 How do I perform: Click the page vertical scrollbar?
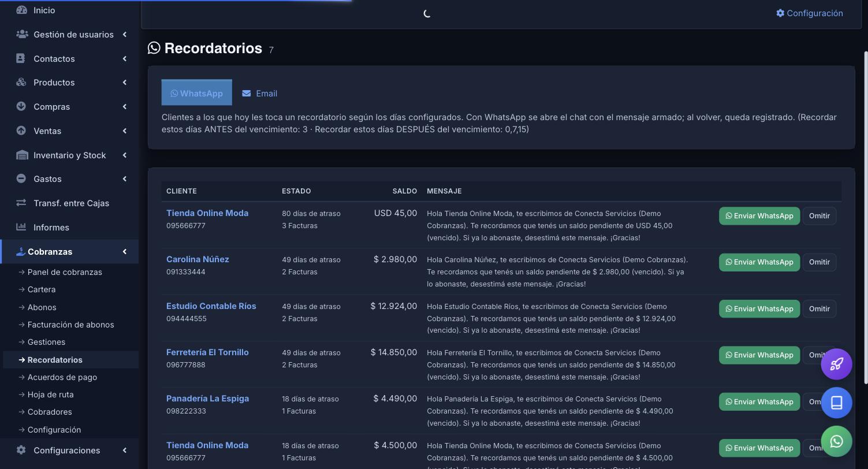click(865, 217)
